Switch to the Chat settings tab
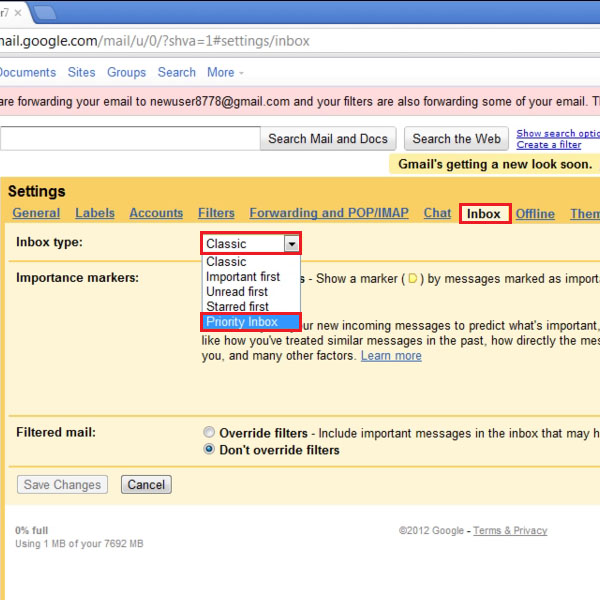Viewport: 600px width, 600px height. click(437, 213)
